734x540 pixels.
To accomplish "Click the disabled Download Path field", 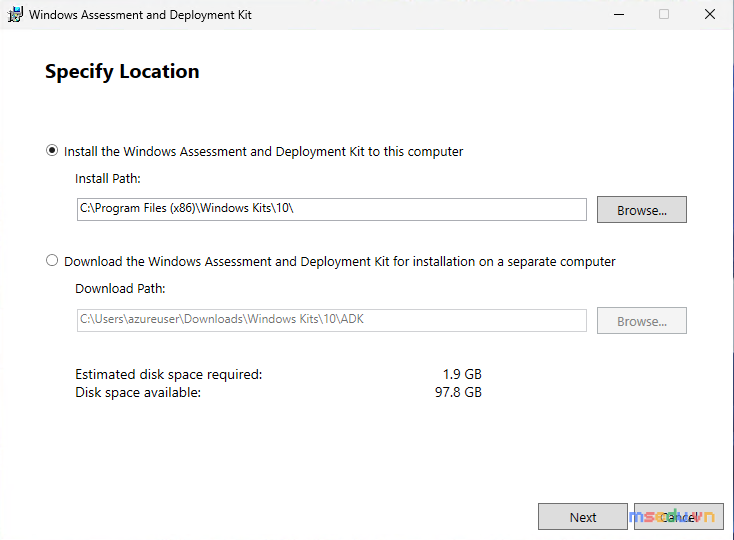I will pyautogui.click(x=331, y=320).
